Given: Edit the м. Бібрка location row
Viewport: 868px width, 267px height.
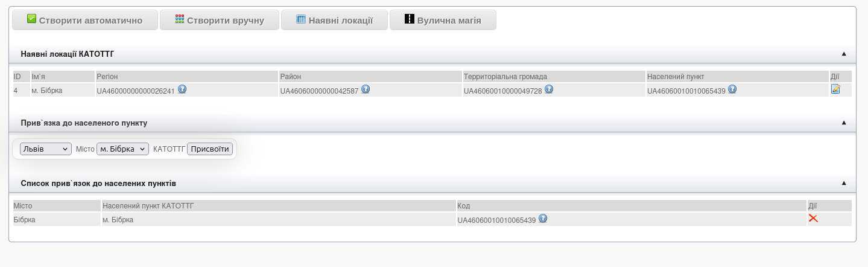Looking at the screenshot, I should [x=835, y=89].
